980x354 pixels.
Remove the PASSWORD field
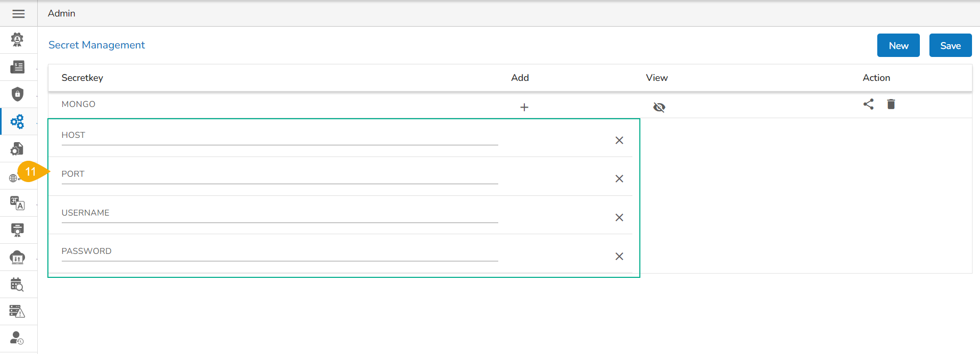[619, 257]
